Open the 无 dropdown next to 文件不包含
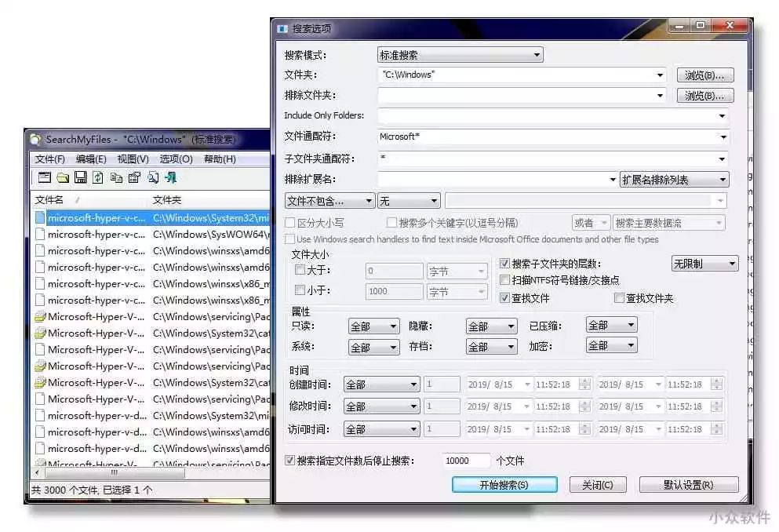Image resolution: width=779 pixels, height=532 pixels. pos(409,201)
